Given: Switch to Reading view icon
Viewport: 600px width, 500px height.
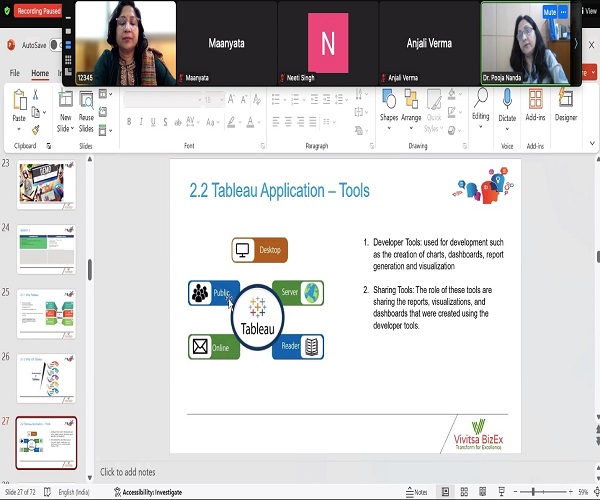Looking at the screenshot, I should click(483, 492).
